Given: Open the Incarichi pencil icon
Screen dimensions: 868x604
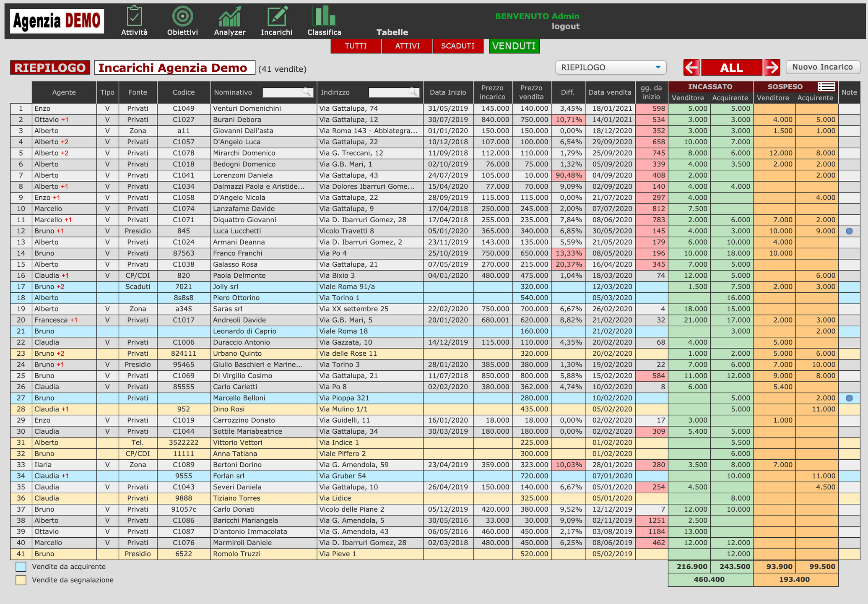Looking at the screenshot, I should [x=277, y=16].
